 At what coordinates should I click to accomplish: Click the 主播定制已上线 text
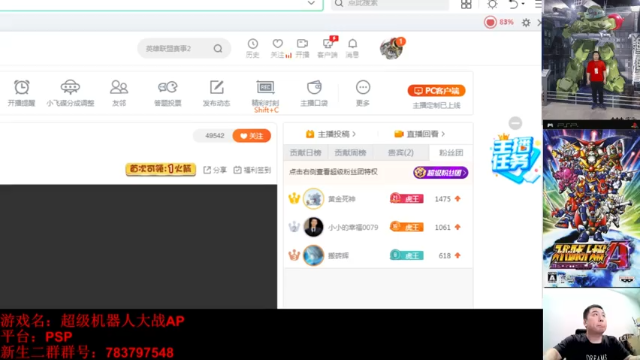(436, 106)
